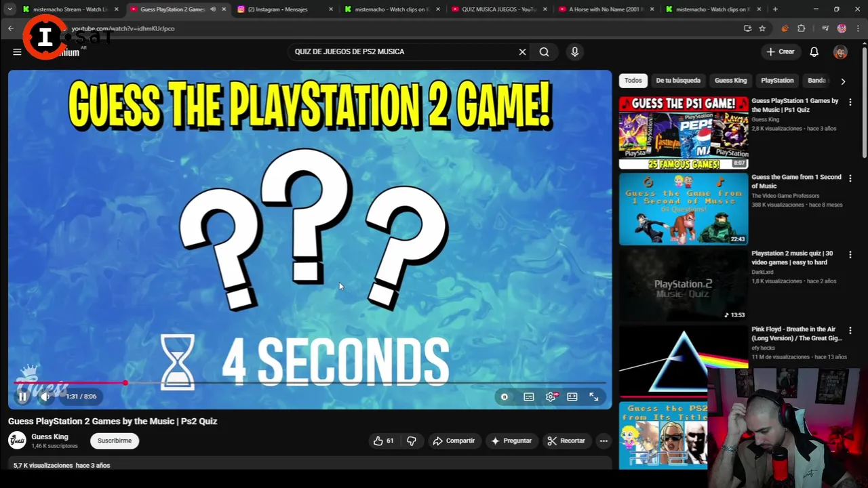Start voice search with the microphone
The image size is (868, 488).
(574, 52)
